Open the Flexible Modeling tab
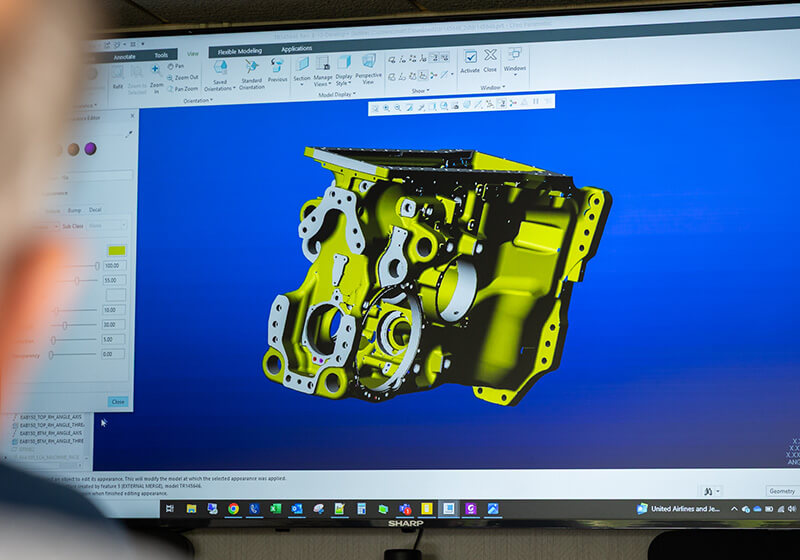 click(x=239, y=52)
